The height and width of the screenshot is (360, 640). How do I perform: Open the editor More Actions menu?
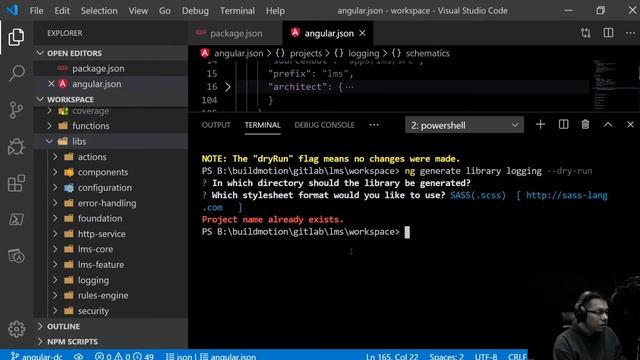point(630,33)
